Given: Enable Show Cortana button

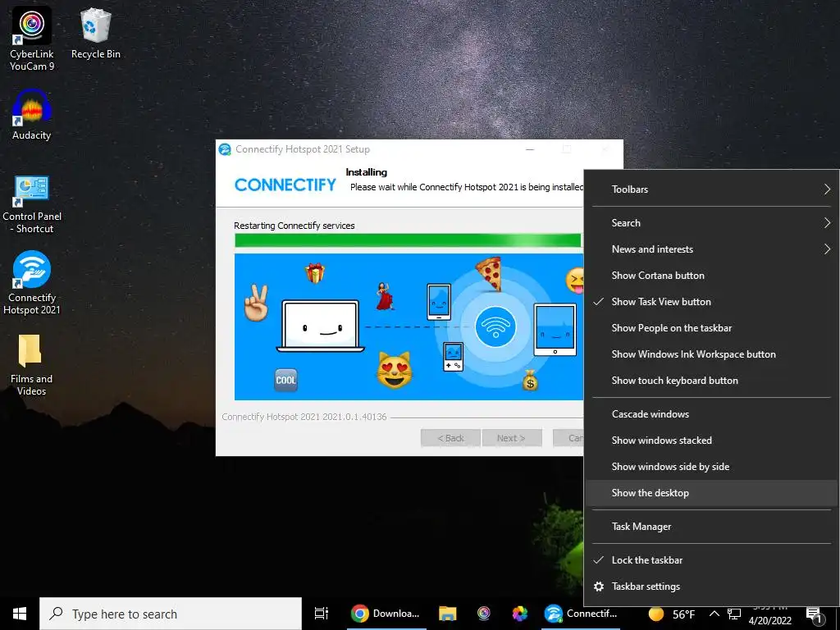Looking at the screenshot, I should click(x=711, y=276).
